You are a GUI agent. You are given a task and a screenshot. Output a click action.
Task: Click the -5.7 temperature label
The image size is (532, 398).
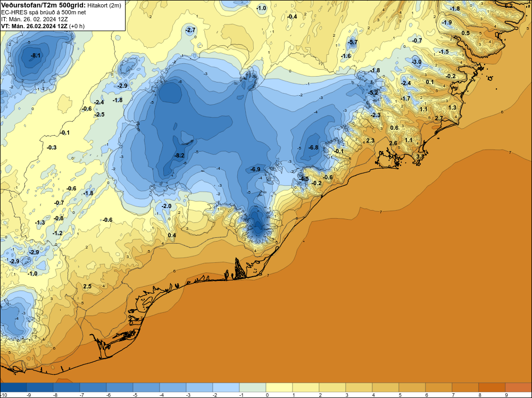(x=353, y=42)
